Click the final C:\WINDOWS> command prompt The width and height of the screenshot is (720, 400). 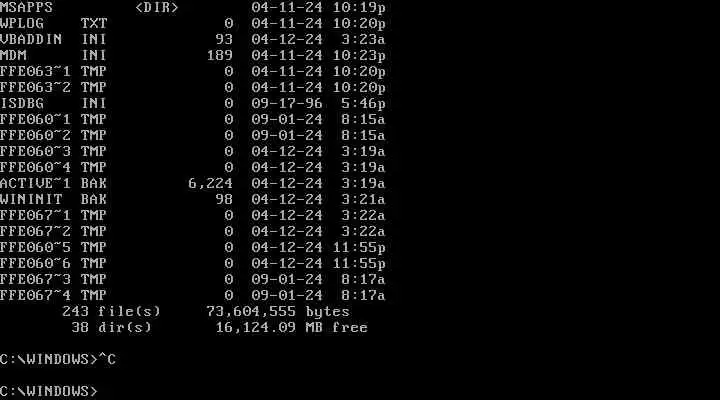coord(49,391)
